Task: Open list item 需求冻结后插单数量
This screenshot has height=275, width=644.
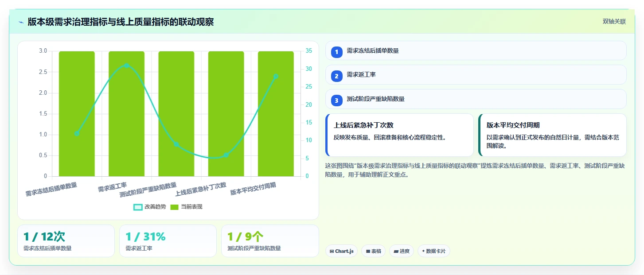Action: pos(476,50)
